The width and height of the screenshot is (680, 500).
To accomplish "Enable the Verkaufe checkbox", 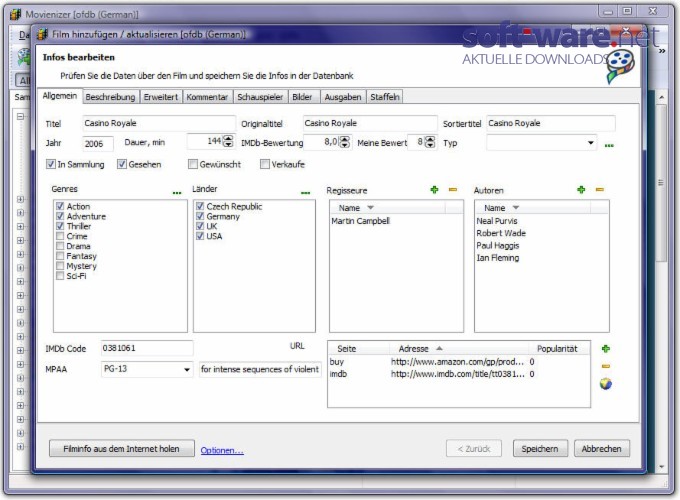I will coord(265,164).
